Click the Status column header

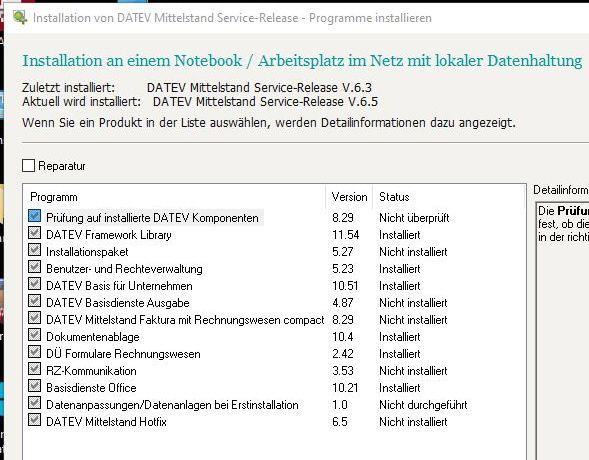click(394, 197)
